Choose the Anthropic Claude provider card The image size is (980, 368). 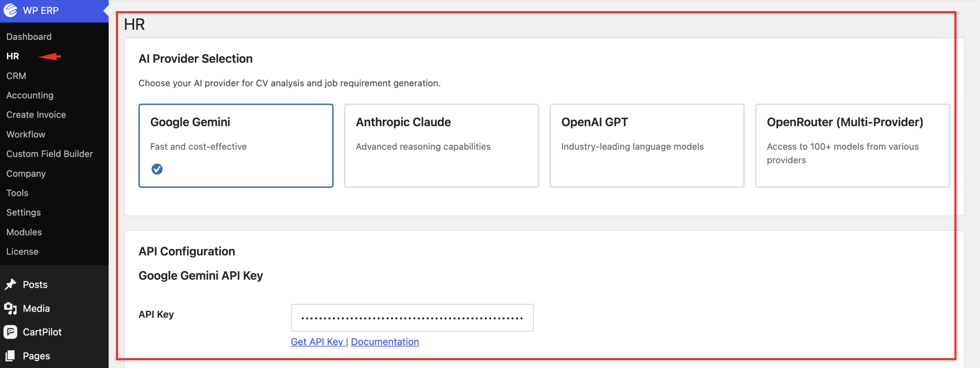[x=441, y=146]
